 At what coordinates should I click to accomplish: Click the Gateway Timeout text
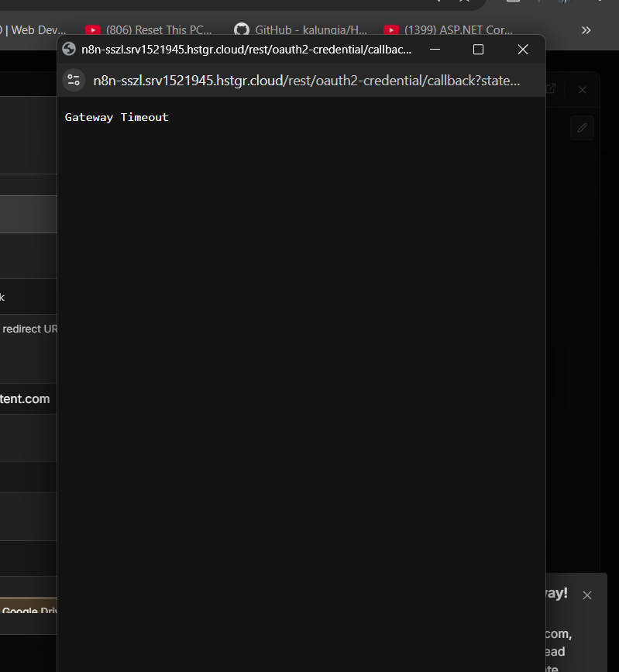[116, 117]
